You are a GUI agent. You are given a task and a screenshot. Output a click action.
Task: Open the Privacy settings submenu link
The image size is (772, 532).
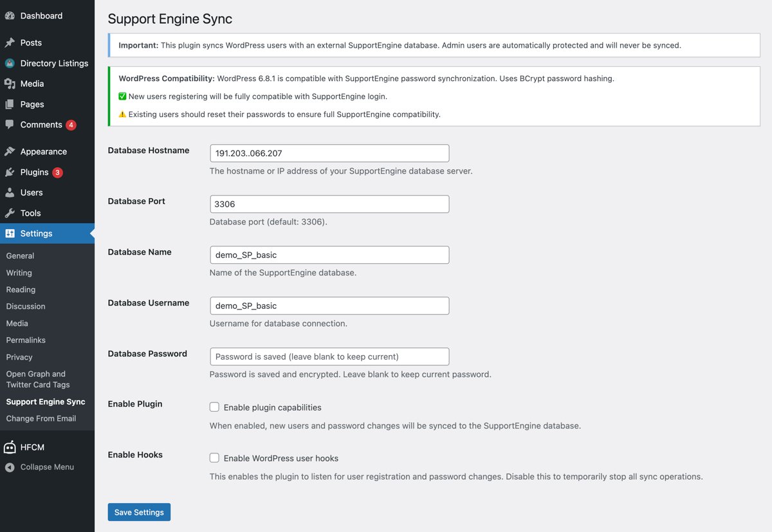19,357
